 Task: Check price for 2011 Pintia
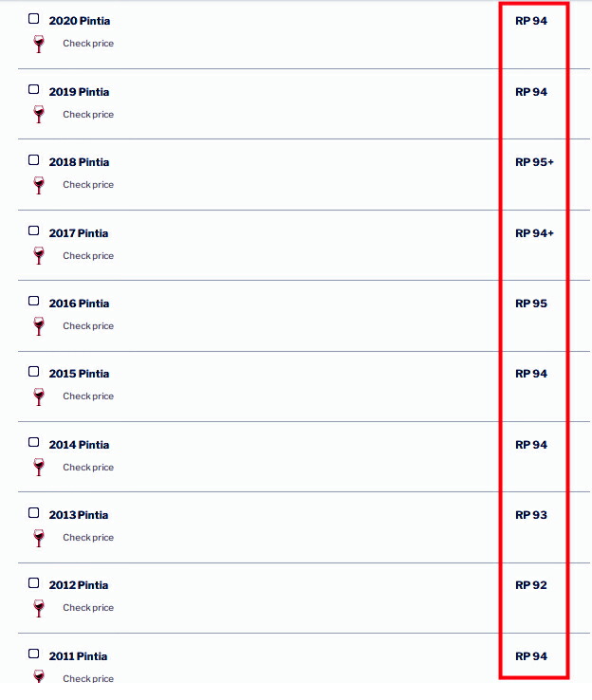pyautogui.click(x=88, y=678)
